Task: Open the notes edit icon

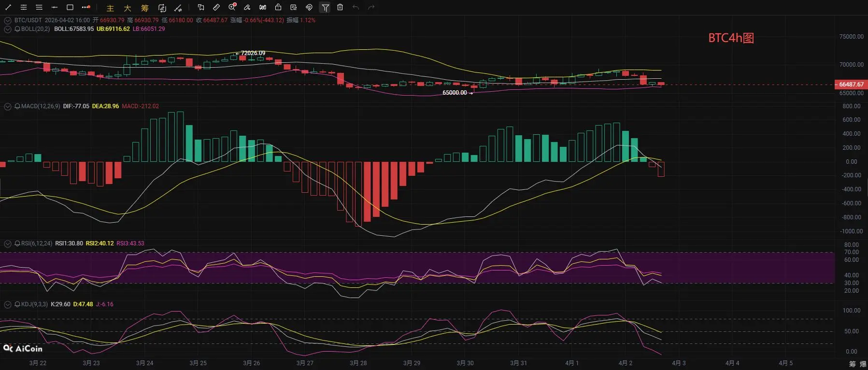Action: click(x=294, y=7)
